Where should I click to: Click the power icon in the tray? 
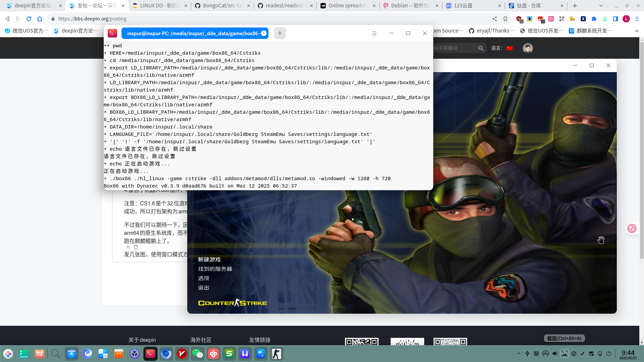pos(609,354)
